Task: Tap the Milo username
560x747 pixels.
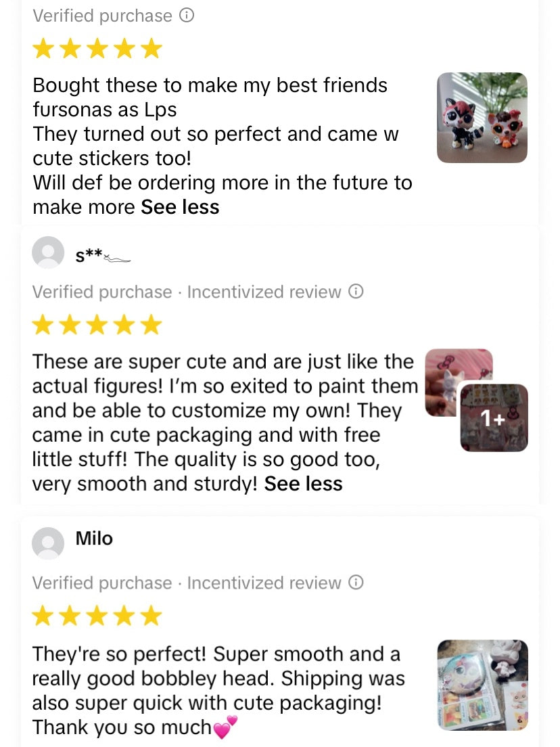Action: (x=94, y=539)
